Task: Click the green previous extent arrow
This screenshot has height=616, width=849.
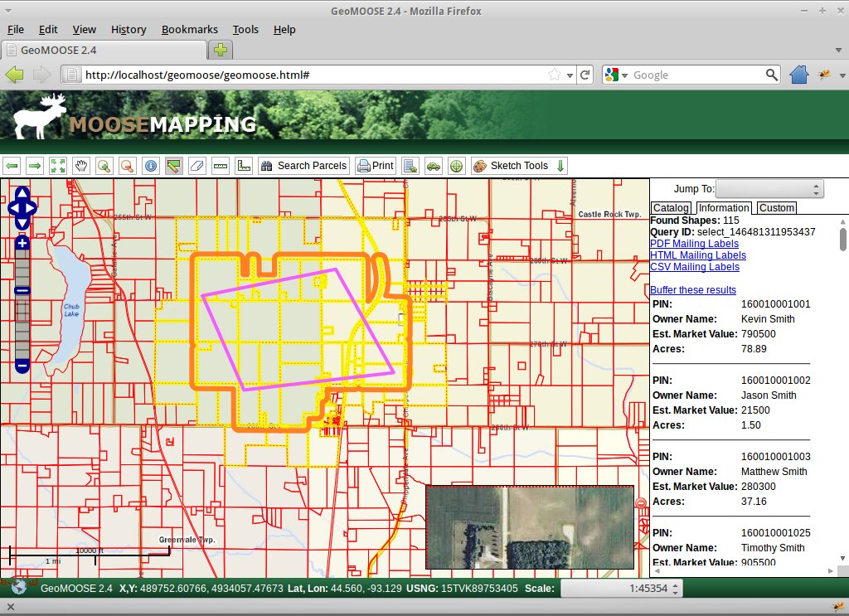Action: point(12,166)
